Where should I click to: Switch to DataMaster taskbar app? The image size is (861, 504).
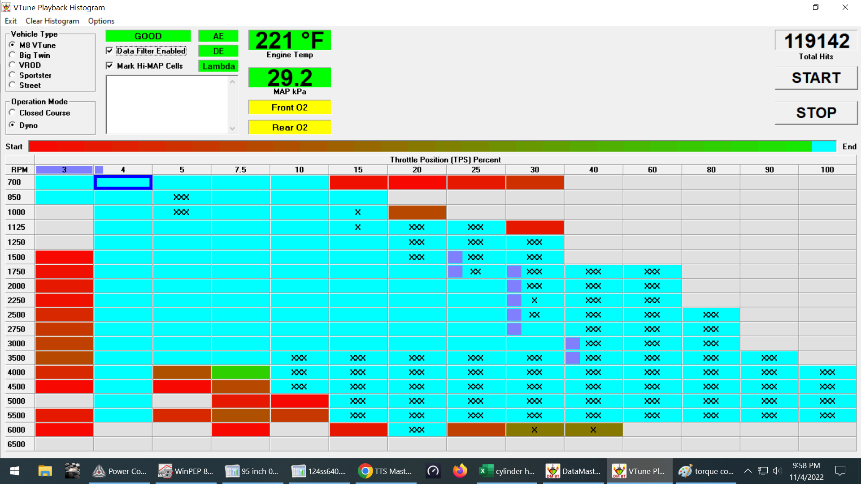coord(574,471)
